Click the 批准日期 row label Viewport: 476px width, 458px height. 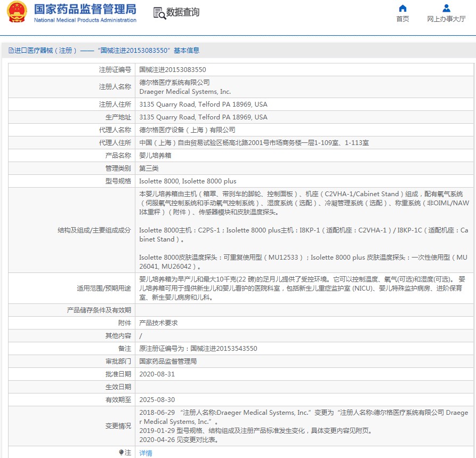pos(118,374)
